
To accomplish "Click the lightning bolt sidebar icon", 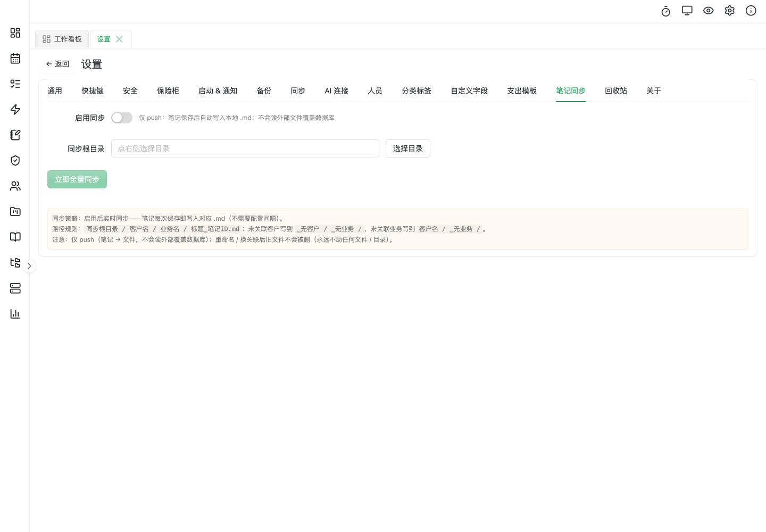I will tap(15, 110).
